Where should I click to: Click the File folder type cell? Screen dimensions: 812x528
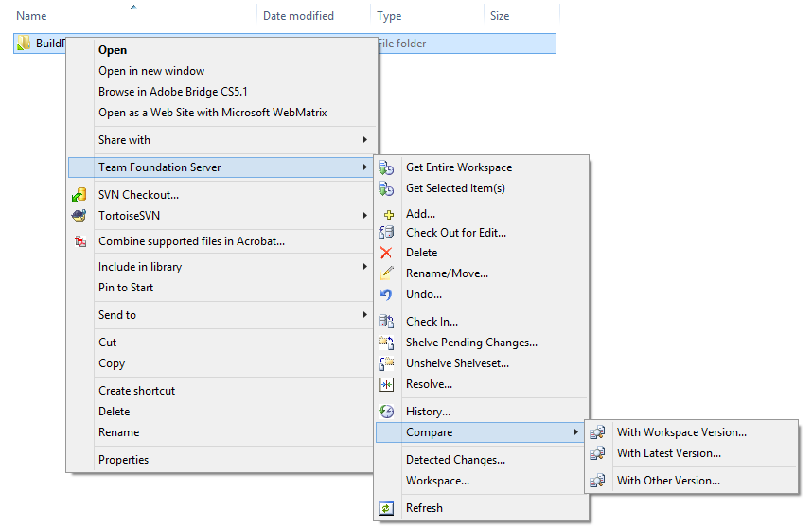402,44
